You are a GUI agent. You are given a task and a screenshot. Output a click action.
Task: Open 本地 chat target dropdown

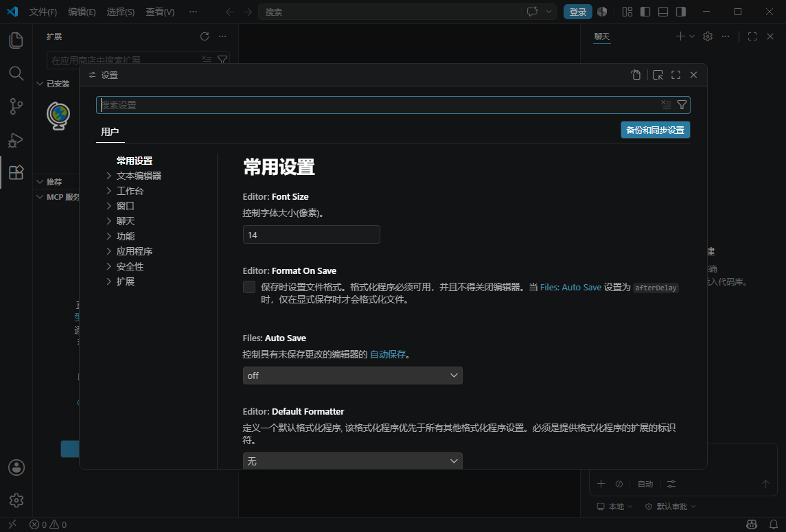pyautogui.click(x=614, y=507)
